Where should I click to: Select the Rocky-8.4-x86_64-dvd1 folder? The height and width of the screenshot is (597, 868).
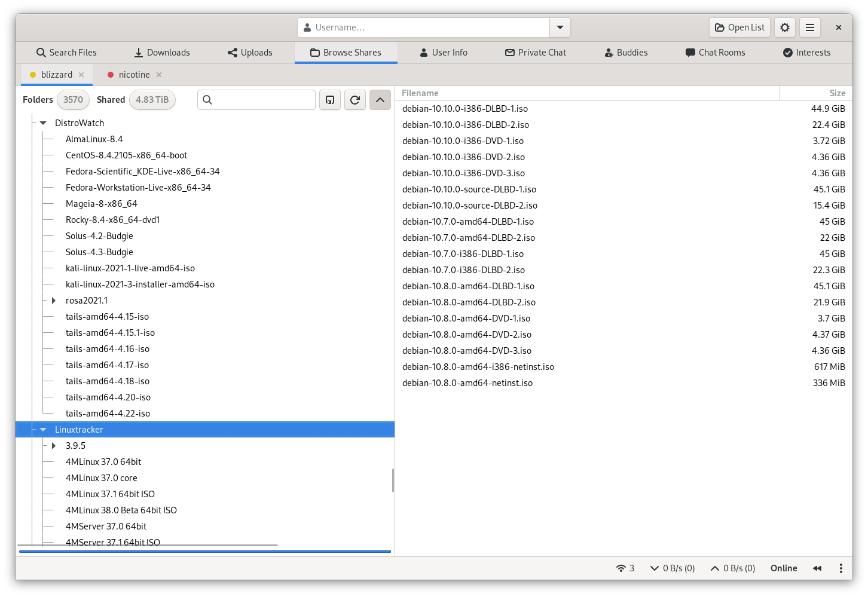(112, 220)
